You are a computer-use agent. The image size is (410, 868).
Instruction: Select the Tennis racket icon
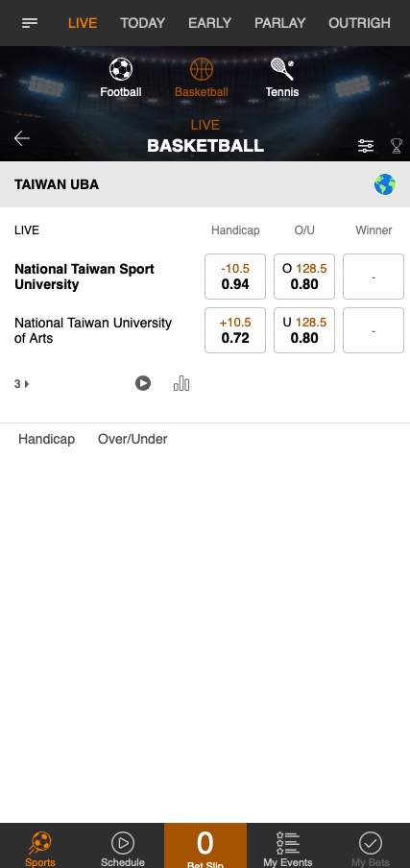pyautogui.click(x=282, y=69)
